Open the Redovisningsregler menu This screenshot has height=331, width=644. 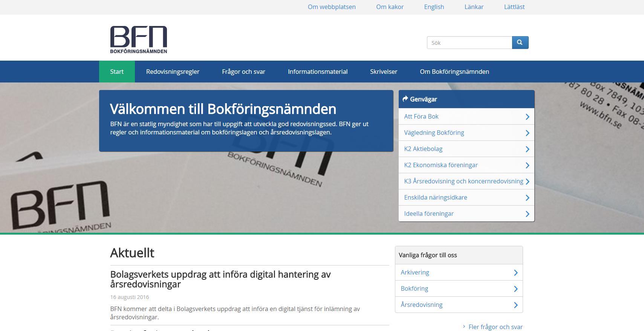click(173, 72)
